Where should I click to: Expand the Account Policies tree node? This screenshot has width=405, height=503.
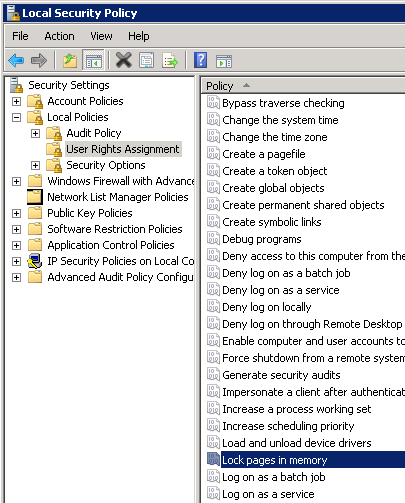pyautogui.click(x=16, y=101)
